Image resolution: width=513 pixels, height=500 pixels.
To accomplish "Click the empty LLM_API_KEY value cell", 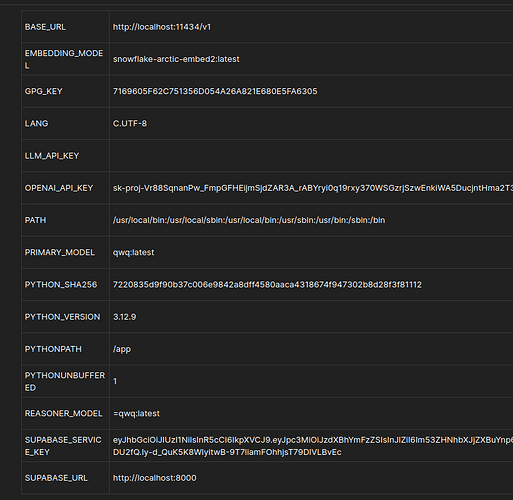I will (311, 156).
